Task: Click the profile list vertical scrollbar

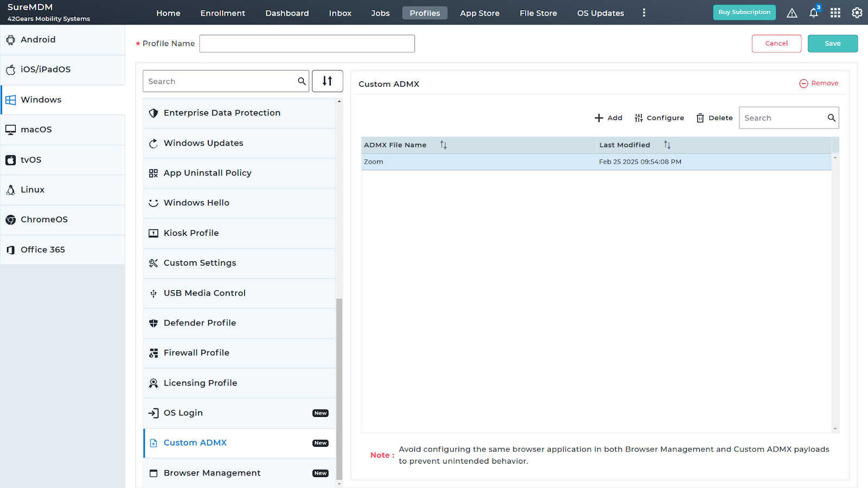Action: [x=339, y=388]
